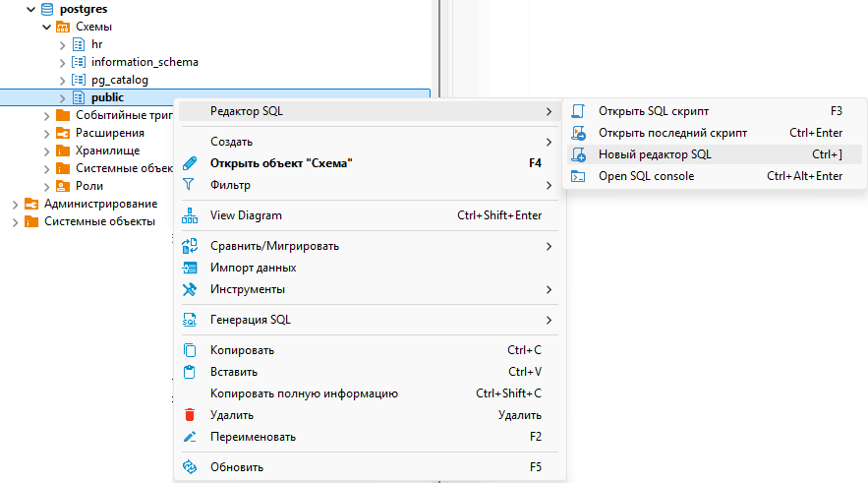868x483 pixels.
Task: Open the Фильтр submenu
Action: coord(369,185)
